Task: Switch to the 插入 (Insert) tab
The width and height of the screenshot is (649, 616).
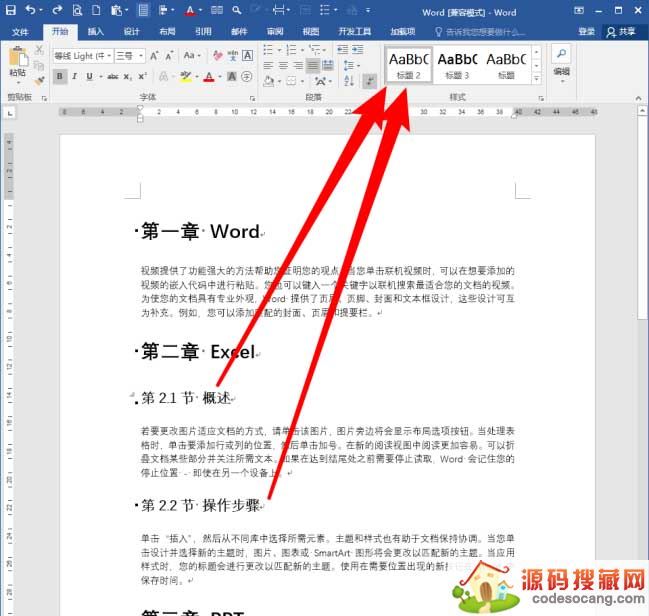Action: pos(95,31)
